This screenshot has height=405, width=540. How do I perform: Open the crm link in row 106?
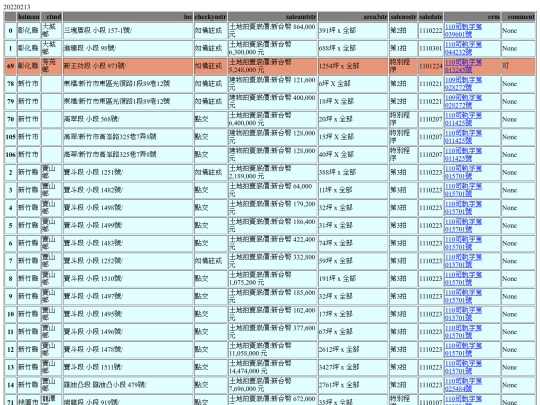463,155
